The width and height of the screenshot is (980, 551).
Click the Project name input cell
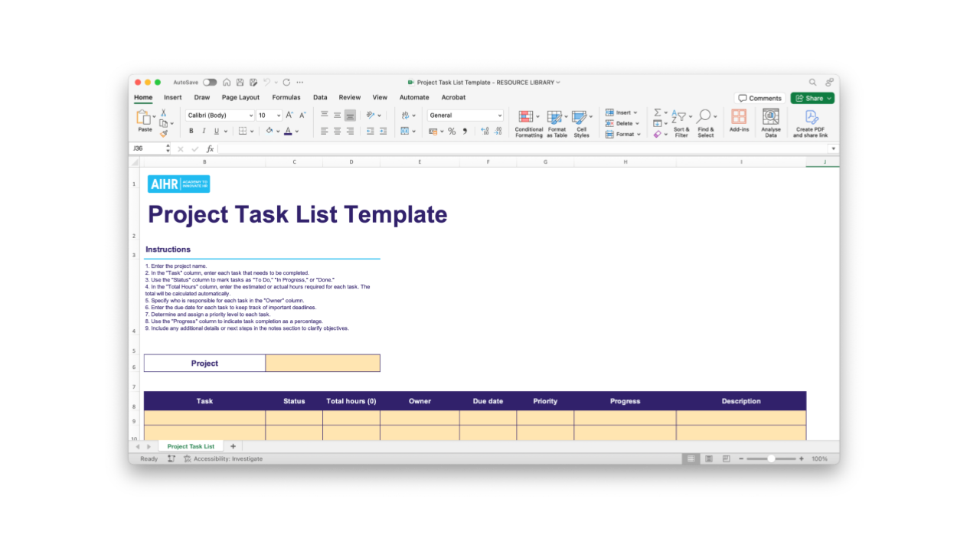pos(322,364)
